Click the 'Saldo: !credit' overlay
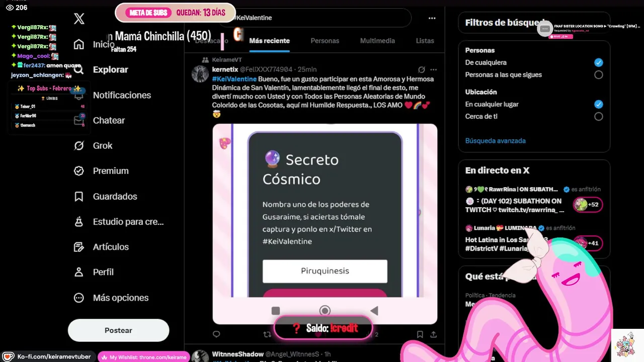This screenshot has height=362, width=644. pyautogui.click(x=325, y=328)
